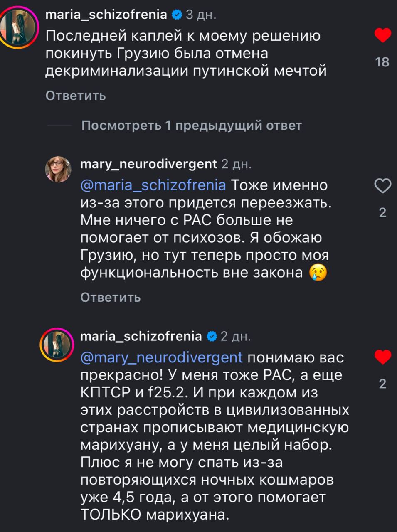The image size is (397, 532).
Task: Tap "Ответить" under mary_neurodivergent's reply
Action: coord(111,297)
